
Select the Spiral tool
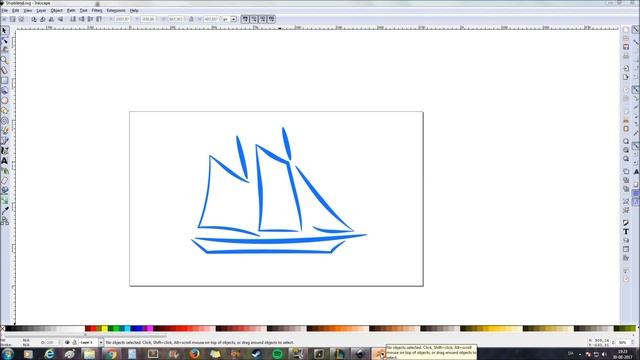point(4,120)
